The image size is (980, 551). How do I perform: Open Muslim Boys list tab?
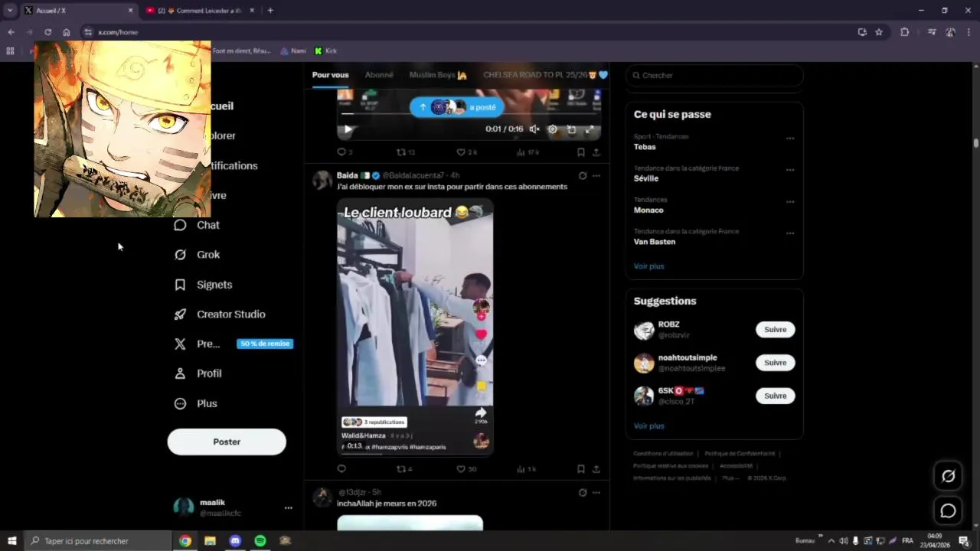[438, 75]
